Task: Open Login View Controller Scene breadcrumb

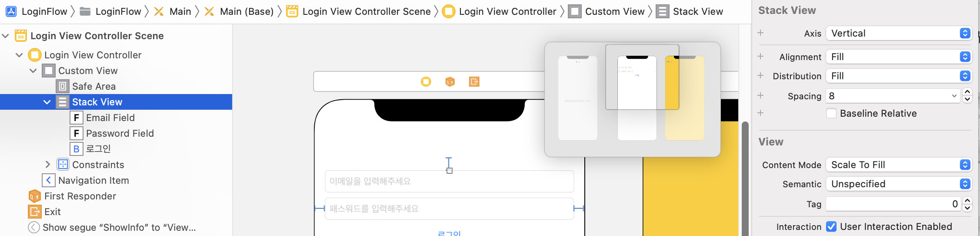Action: (x=367, y=11)
